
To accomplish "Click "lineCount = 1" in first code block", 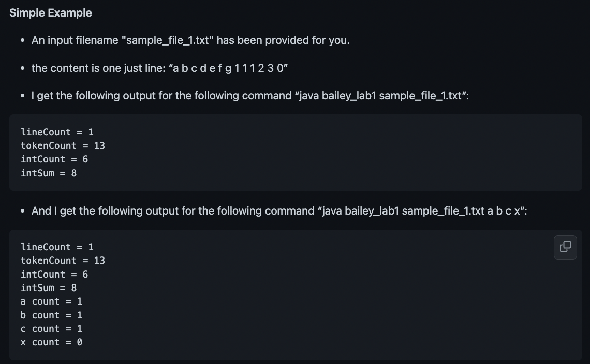I will 57,132.
